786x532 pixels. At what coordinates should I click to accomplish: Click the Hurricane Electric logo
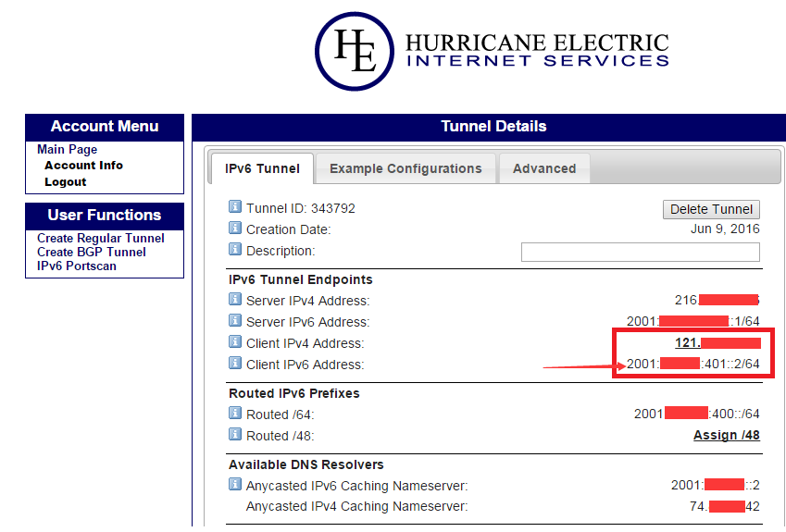coord(491,51)
